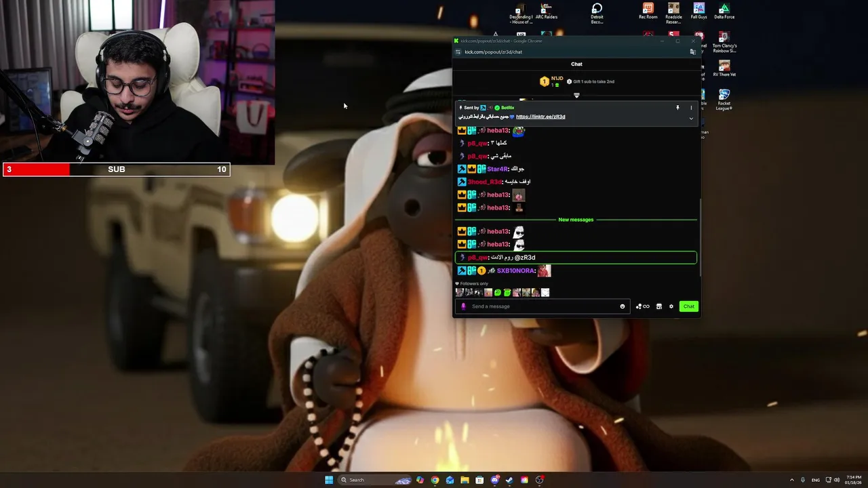The width and height of the screenshot is (868, 488).
Task: Collapse the leaderboard panel arrow
Action: click(576, 96)
